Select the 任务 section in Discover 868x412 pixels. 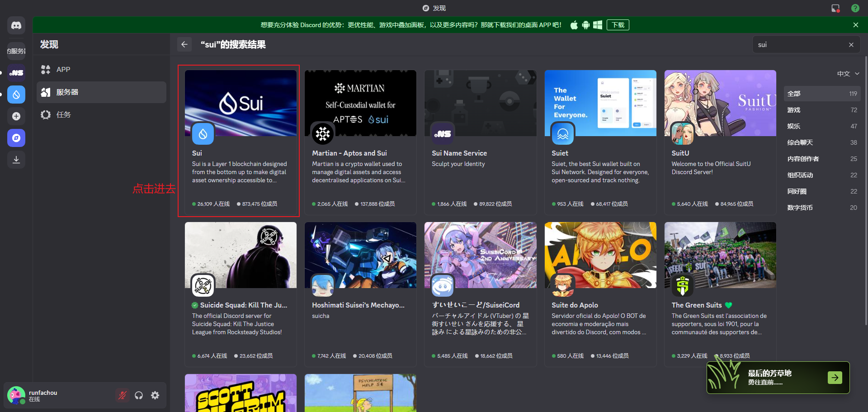(101, 115)
